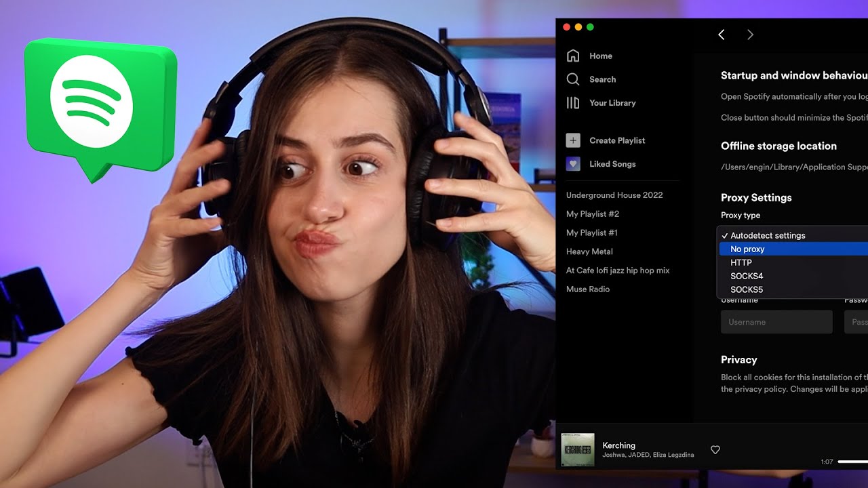Screen dimensions: 868x488
Task: Go back with left arrow
Action: tap(722, 35)
